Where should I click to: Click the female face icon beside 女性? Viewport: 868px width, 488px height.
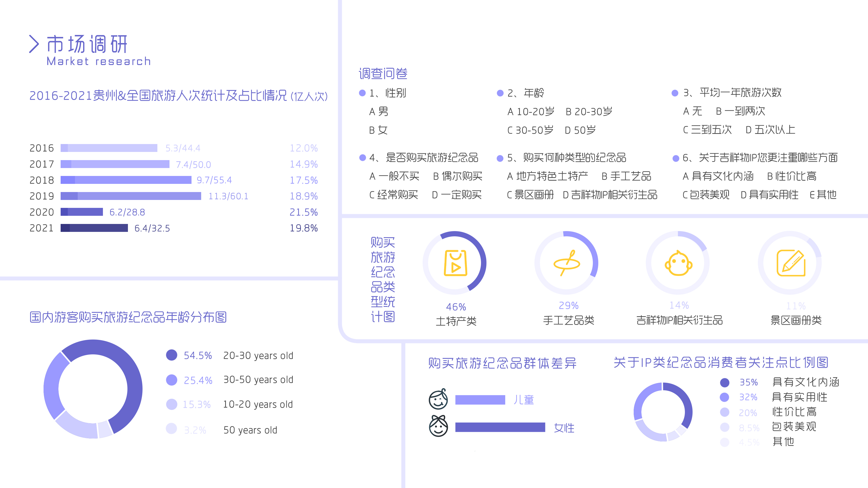pyautogui.click(x=438, y=426)
